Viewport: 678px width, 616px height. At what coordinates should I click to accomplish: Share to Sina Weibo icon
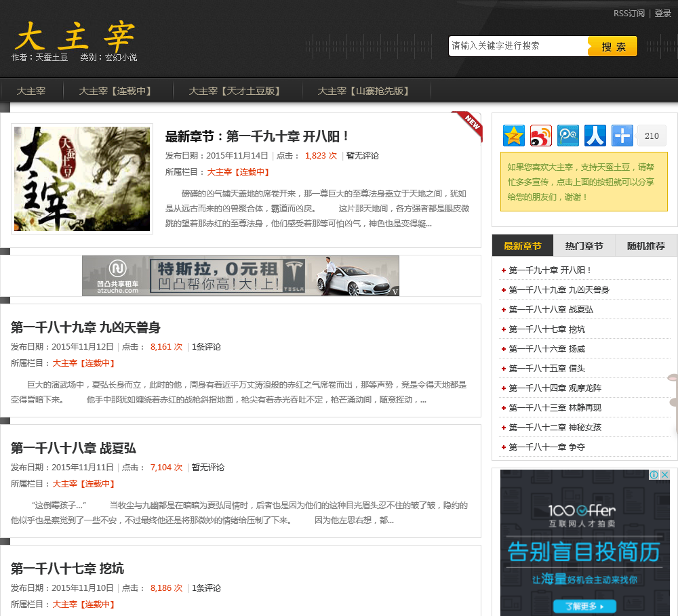(x=541, y=136)
